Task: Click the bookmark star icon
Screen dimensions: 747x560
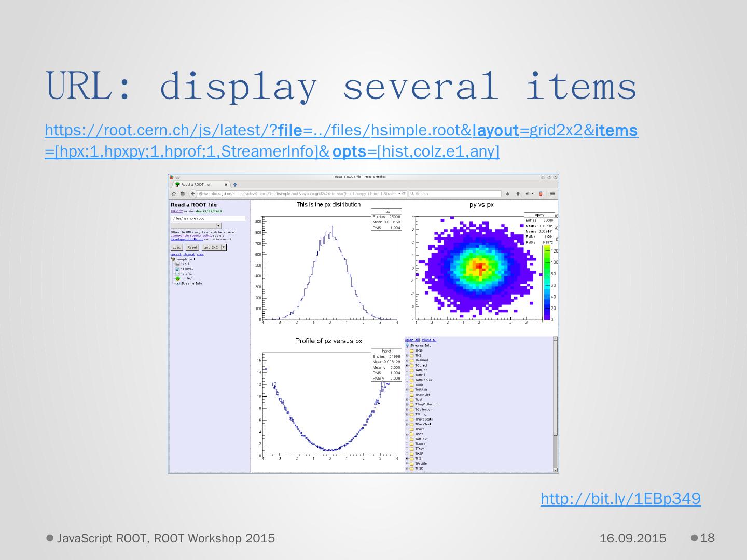Action: tap(174, 194)
